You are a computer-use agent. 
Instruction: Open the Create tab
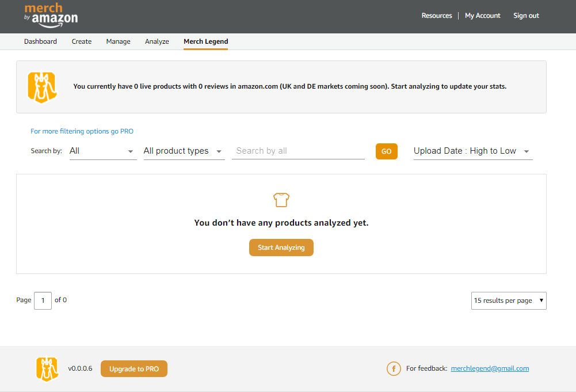(82, 41)
